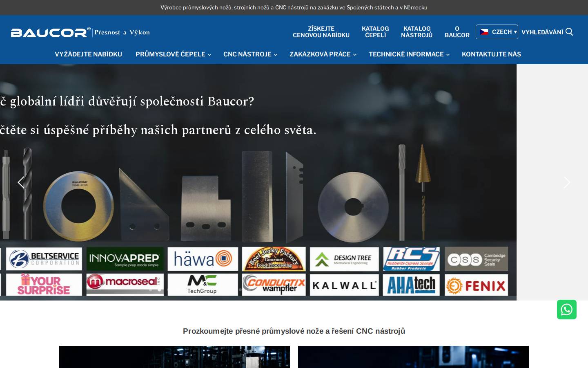
Task: Open O Baucor link
Action: [x=457, y=32]
